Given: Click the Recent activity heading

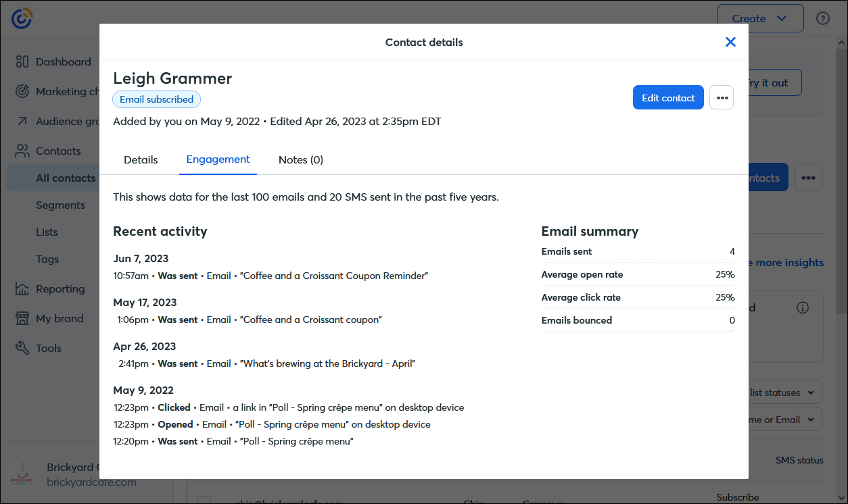Looking at the screenshot, I should [x=160, y=231].
